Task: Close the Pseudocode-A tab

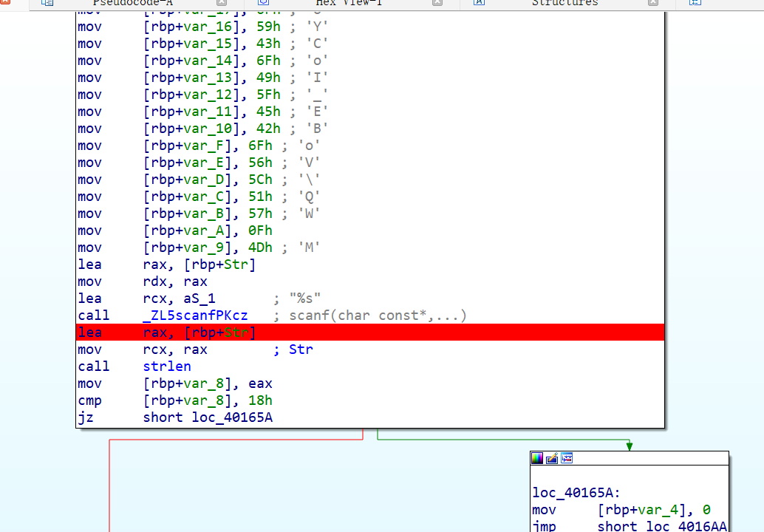Action: click(220, 3)
